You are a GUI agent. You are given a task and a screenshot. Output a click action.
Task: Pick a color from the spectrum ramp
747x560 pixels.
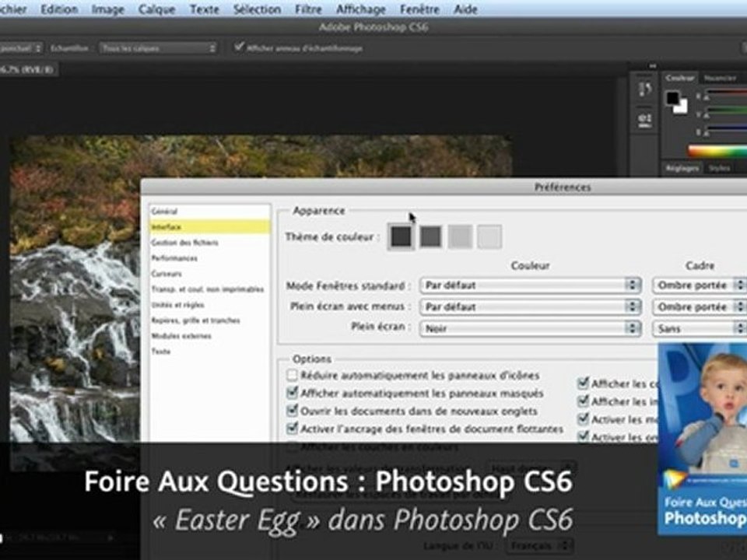(x=717, y=152)
